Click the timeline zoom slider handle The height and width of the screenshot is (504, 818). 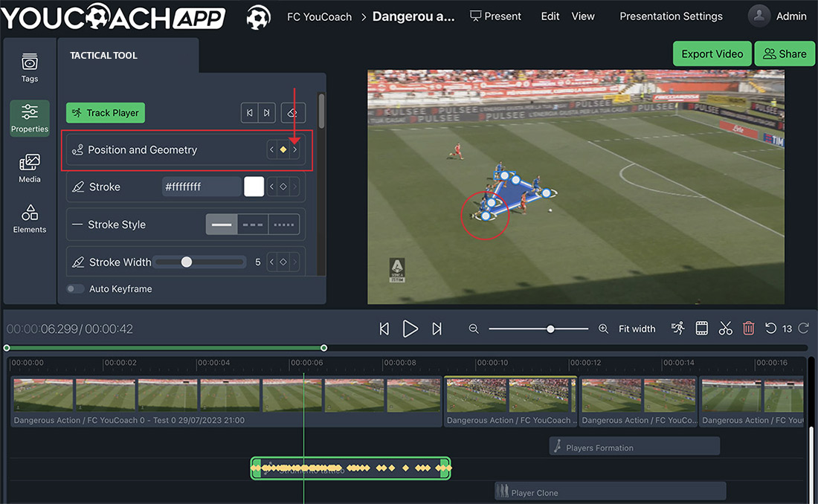click(x=550, y=329)
